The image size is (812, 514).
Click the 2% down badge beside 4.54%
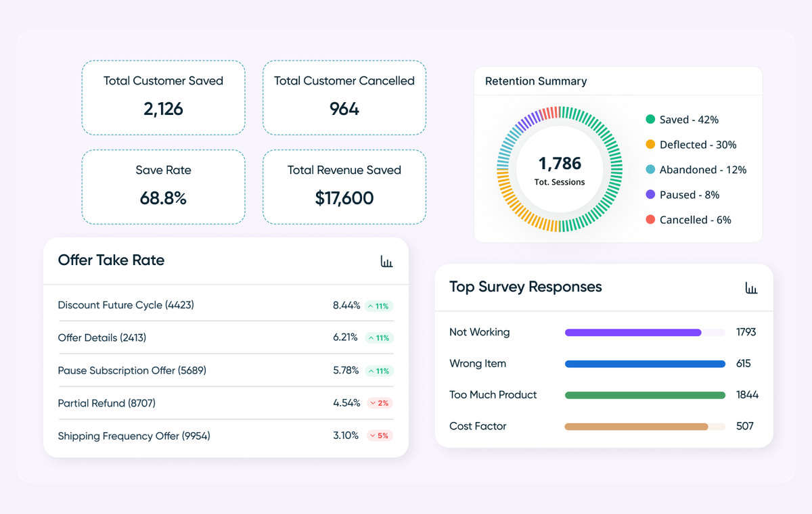(380, 403)
